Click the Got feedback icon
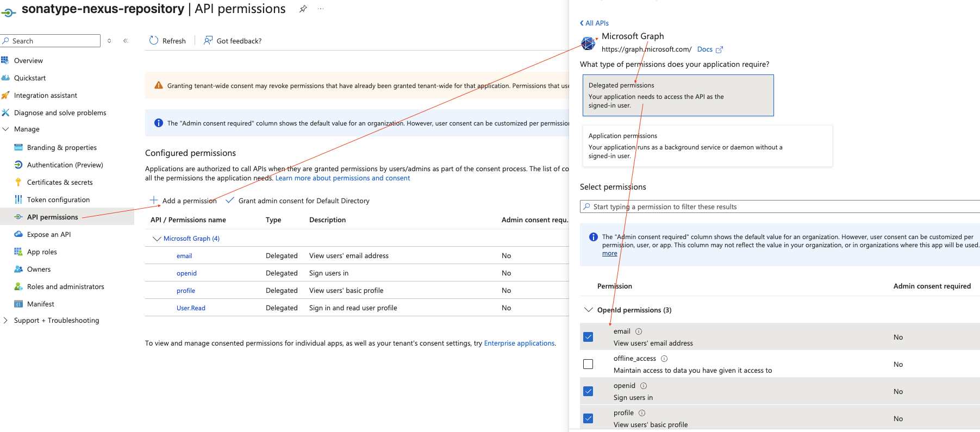The height and width of the screenshot is (432, 980). coord(208,40)
